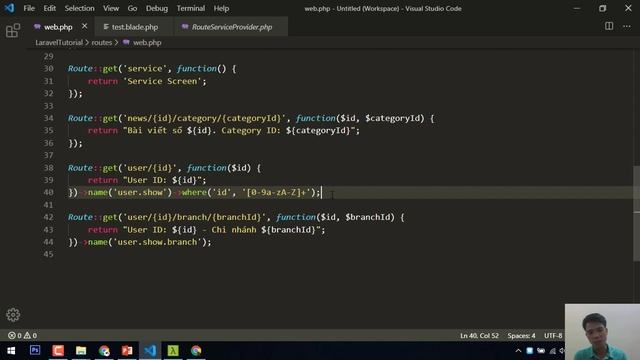Click the web.php breadcrumb

[x=147, y=42]
